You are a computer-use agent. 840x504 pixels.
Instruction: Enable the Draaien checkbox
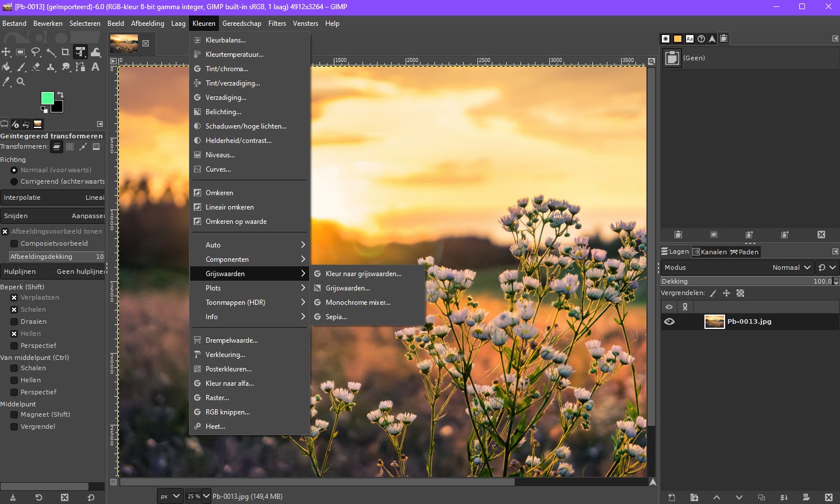tap(14, 321)
